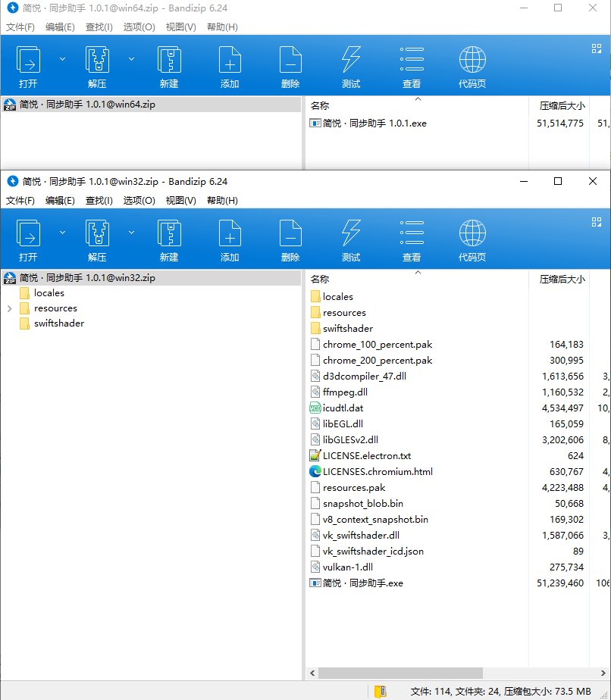Click Extract icon in win64 window toolbar

point(97,59)
